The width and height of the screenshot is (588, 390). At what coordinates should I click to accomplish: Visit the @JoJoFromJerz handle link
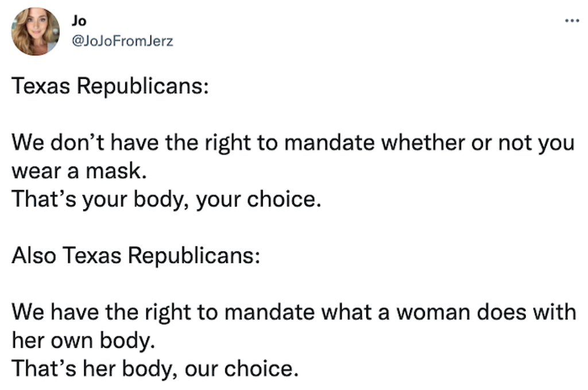pos(122,41)
